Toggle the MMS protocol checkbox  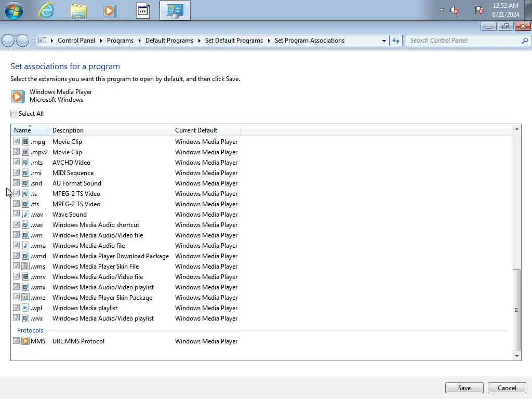pyautogui.click(x=16, y=341)
